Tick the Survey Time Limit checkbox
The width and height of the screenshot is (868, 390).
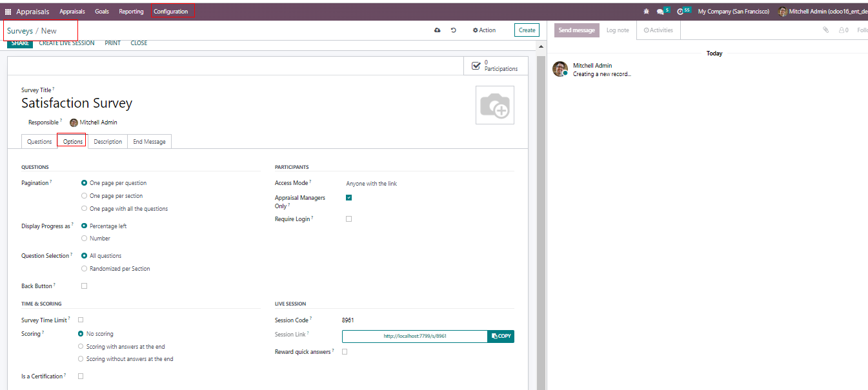coord(81,320)
